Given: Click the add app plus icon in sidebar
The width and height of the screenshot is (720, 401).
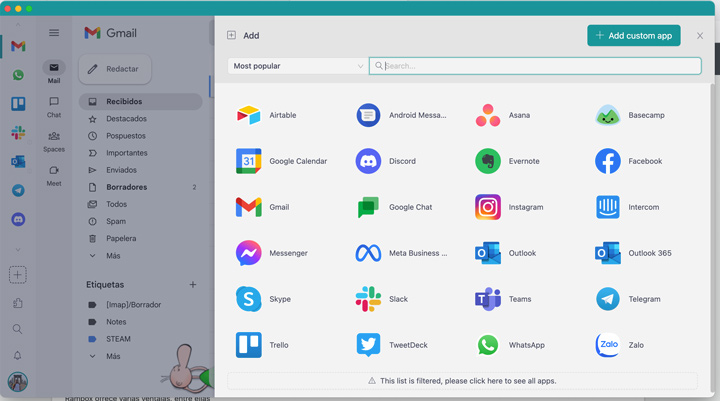Looking at the screenshot, I should point(17,275).
